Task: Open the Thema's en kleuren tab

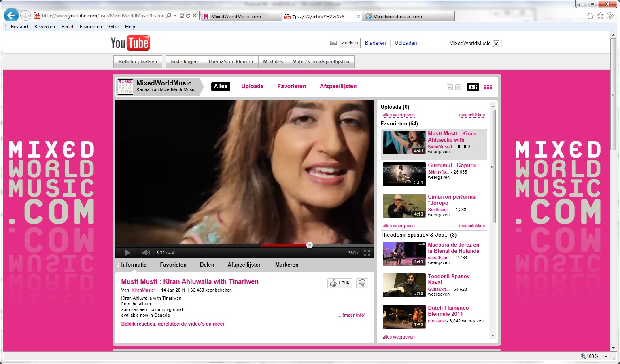Action: pyautogui.click(x=230, y=62)
